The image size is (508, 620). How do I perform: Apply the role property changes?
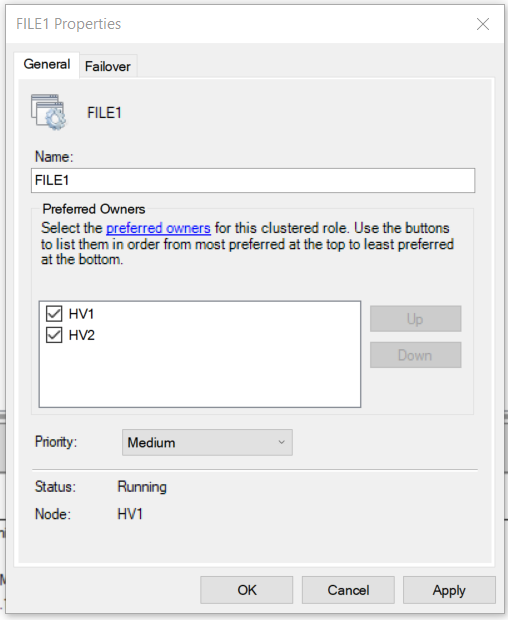pyautogui.click(x=449, y=590)
